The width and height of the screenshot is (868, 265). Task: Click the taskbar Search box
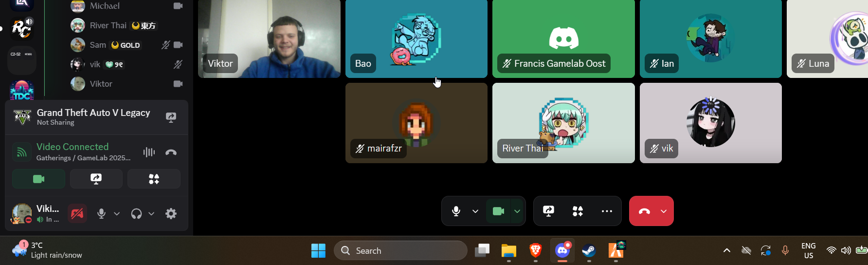(x=400, y=250)
